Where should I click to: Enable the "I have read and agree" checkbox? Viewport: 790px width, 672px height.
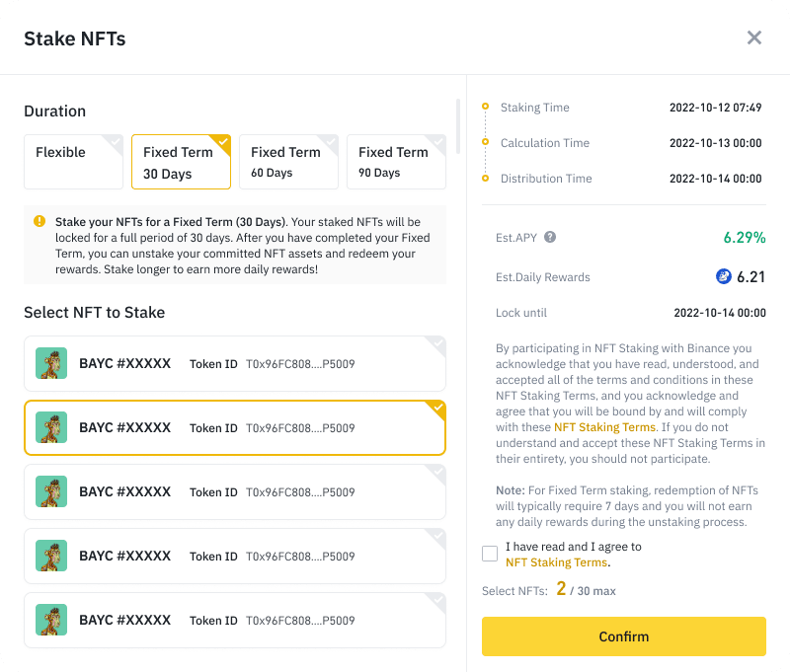490,554
